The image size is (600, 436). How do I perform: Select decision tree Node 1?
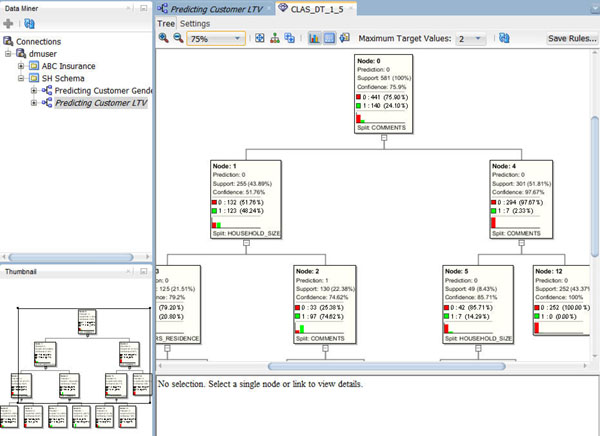pos(246,199)
